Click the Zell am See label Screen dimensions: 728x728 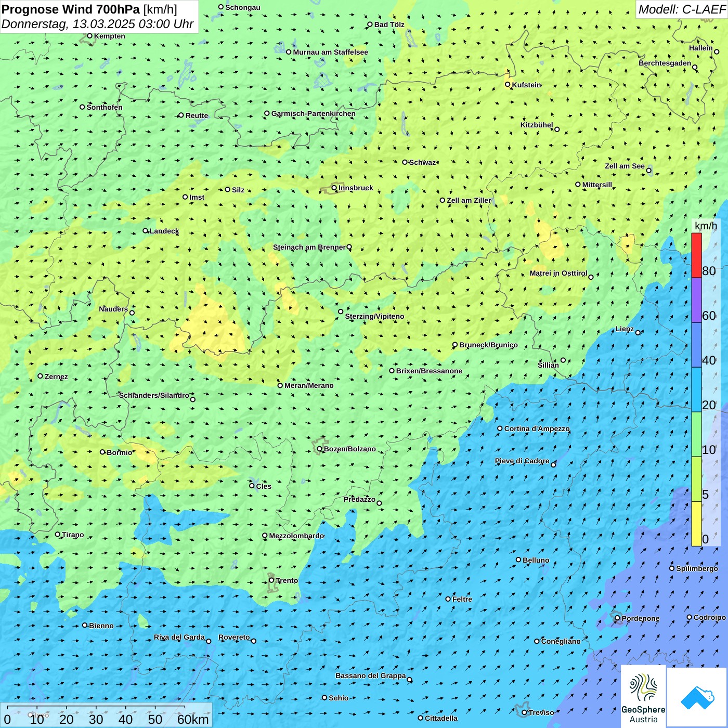625,166
